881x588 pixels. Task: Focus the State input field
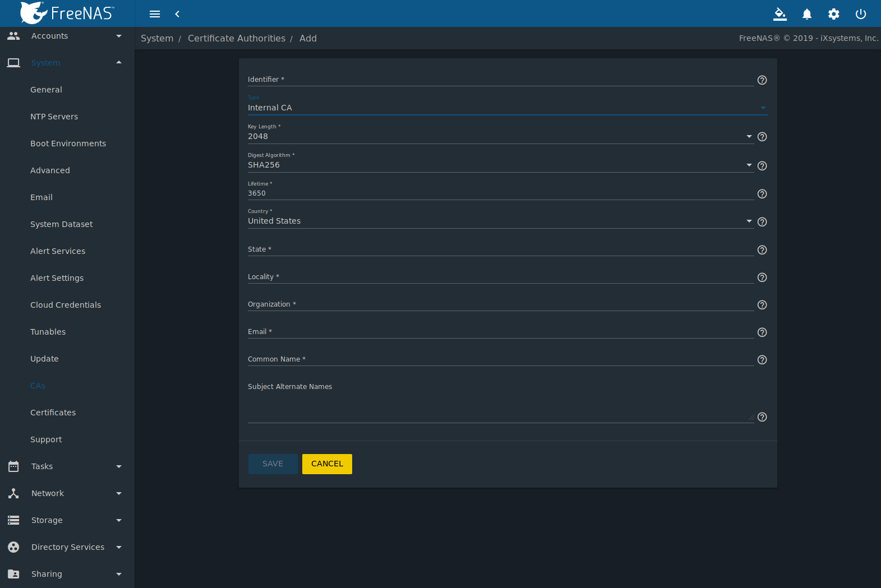501,249
